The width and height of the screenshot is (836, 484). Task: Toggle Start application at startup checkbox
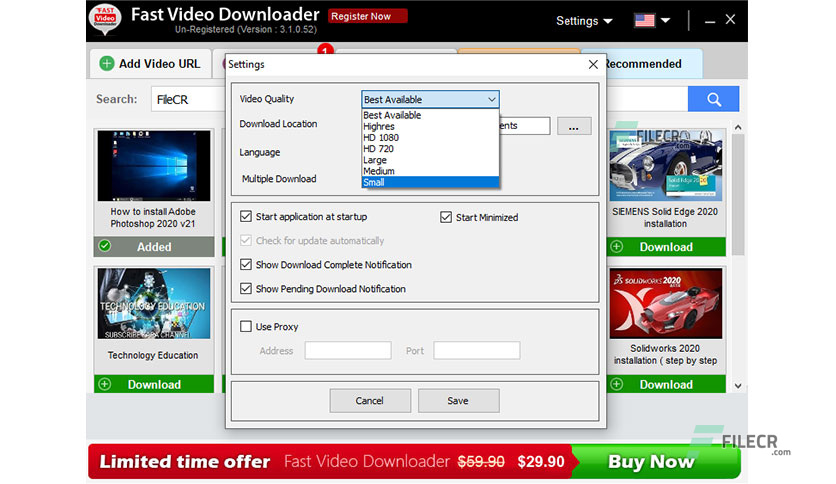coord(246,216)
